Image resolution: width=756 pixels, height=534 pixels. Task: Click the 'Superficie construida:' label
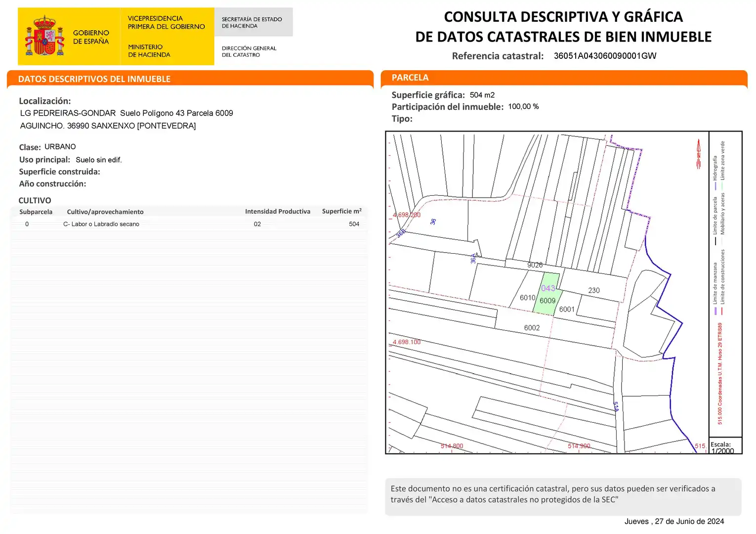[59, 172]
